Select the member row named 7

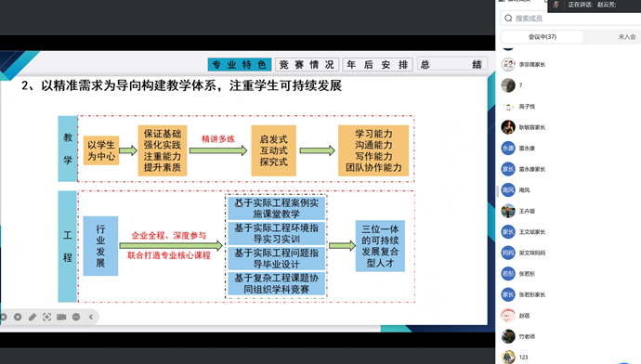pyautogui.click(x=569, y=85)
